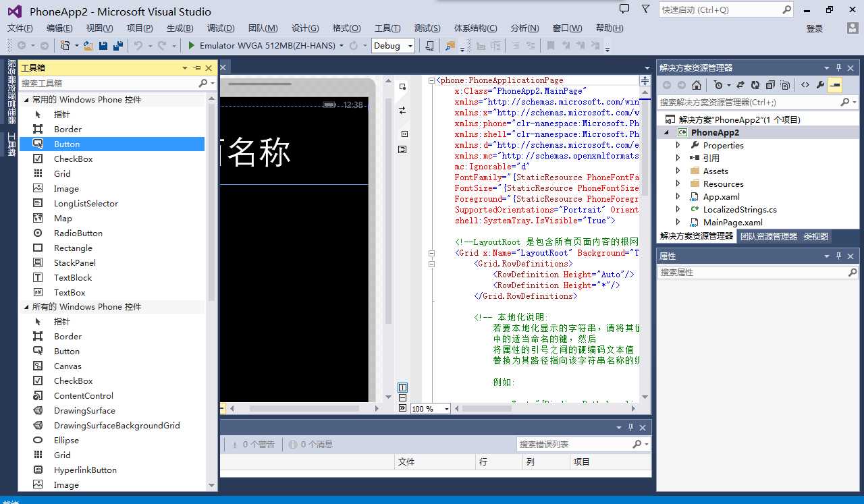Click the Refresh icon in Solution Explorer
The height and width of the screenshot is (504, 864).
[755, 85]
